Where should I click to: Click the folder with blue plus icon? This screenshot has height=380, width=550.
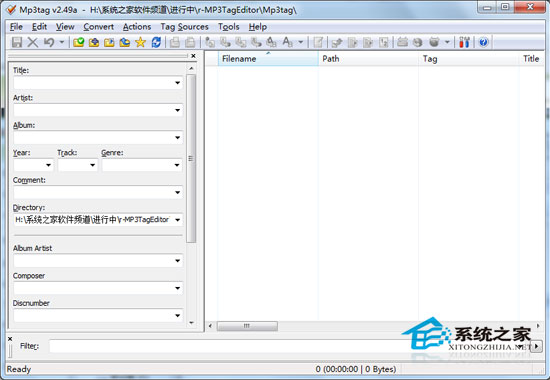tap(94, 42)
